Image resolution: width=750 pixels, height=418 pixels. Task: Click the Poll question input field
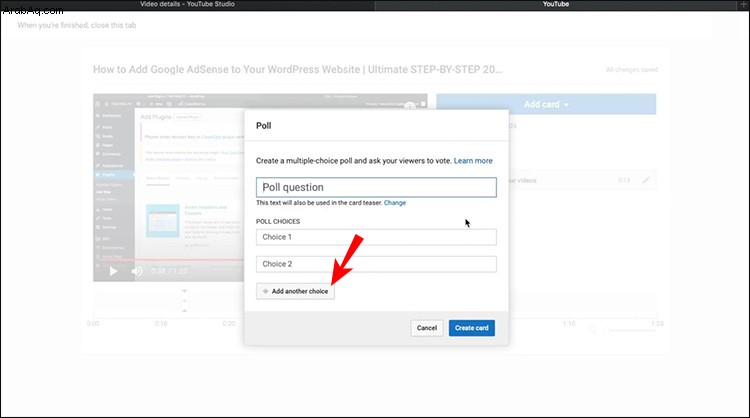tap(376, 187)
